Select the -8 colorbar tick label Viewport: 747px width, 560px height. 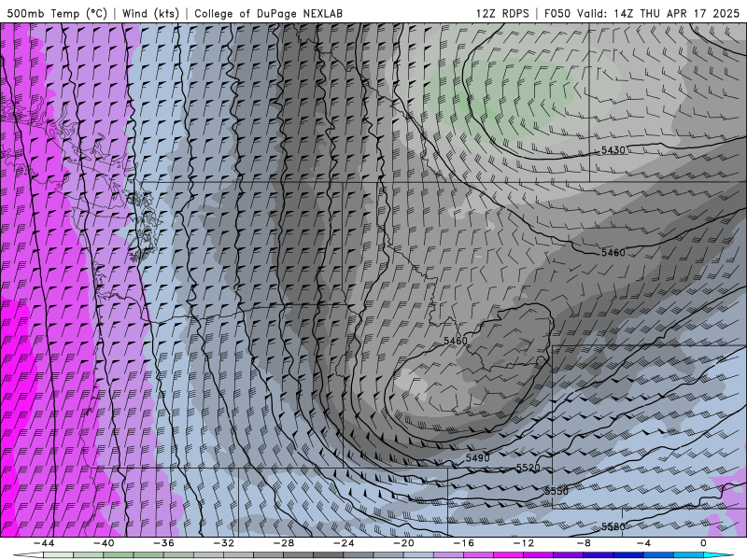(x=584, y=543)
